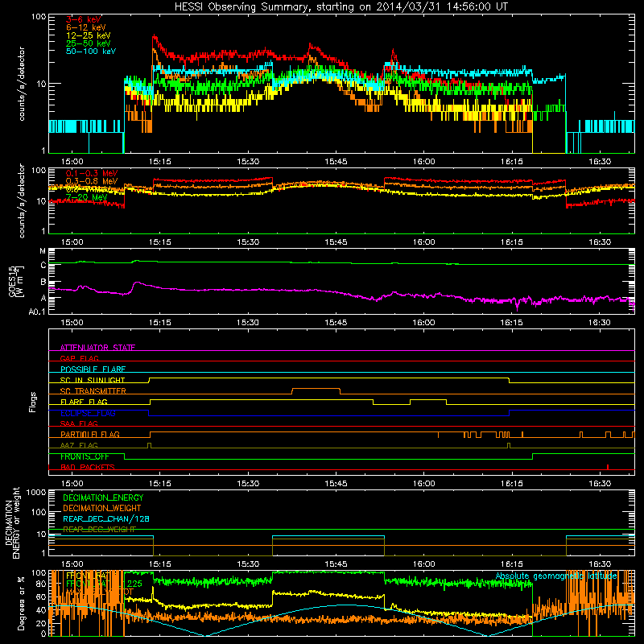Click the "Flags" vertical axis title

coord(32,402)
